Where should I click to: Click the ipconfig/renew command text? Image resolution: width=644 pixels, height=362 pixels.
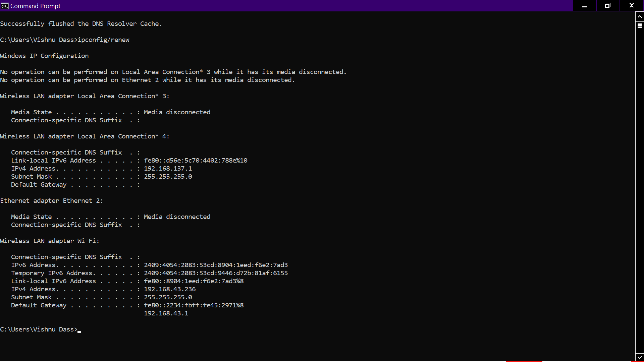[103, 40]
